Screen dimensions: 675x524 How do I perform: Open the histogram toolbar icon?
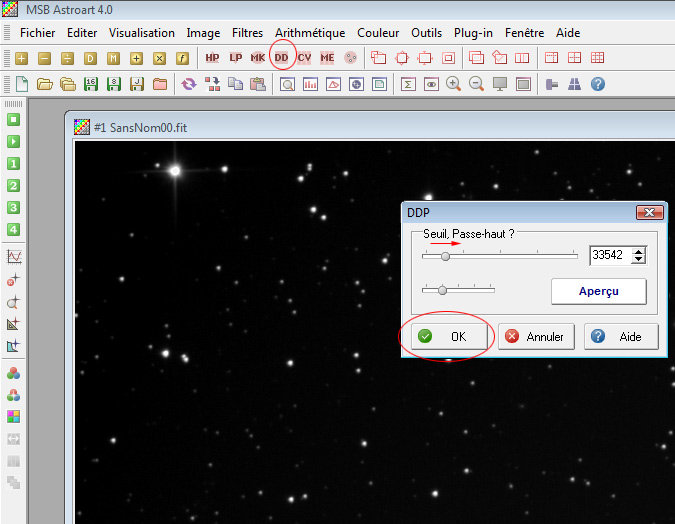point(310,84)
